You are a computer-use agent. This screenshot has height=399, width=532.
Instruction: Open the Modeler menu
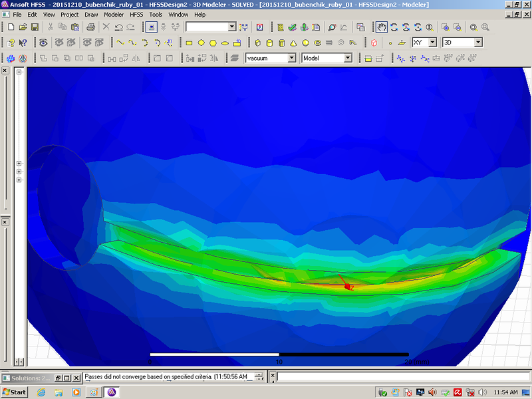click(x=114, y=14)
